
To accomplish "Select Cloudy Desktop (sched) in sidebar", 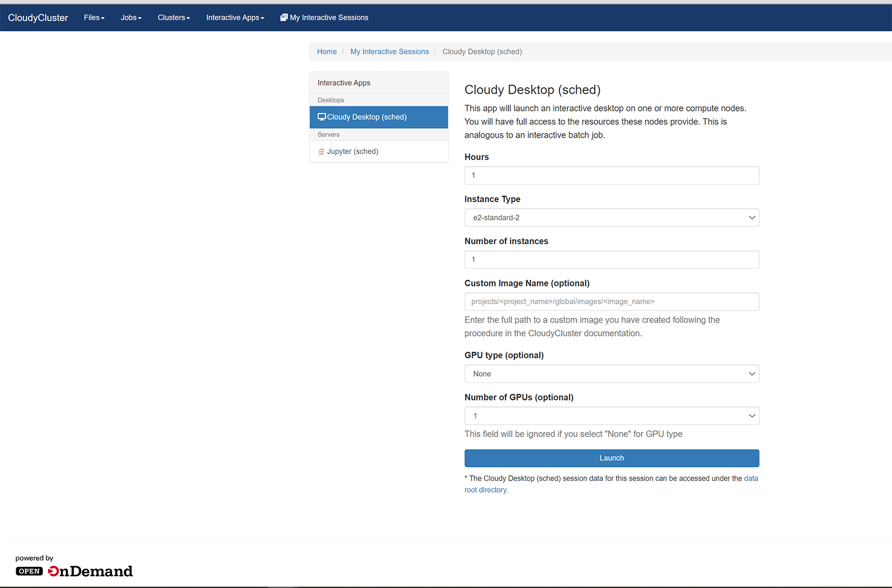I will click(x=379, y=117).
